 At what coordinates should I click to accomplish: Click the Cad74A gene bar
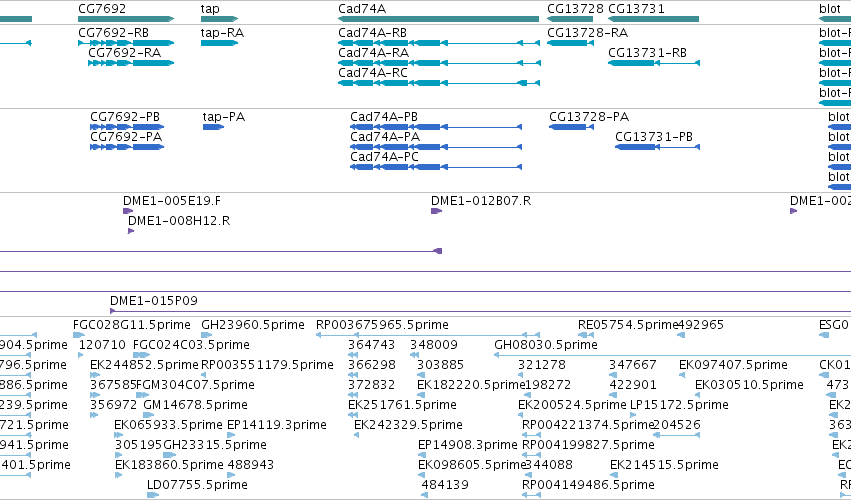click(x=439, y=19)
